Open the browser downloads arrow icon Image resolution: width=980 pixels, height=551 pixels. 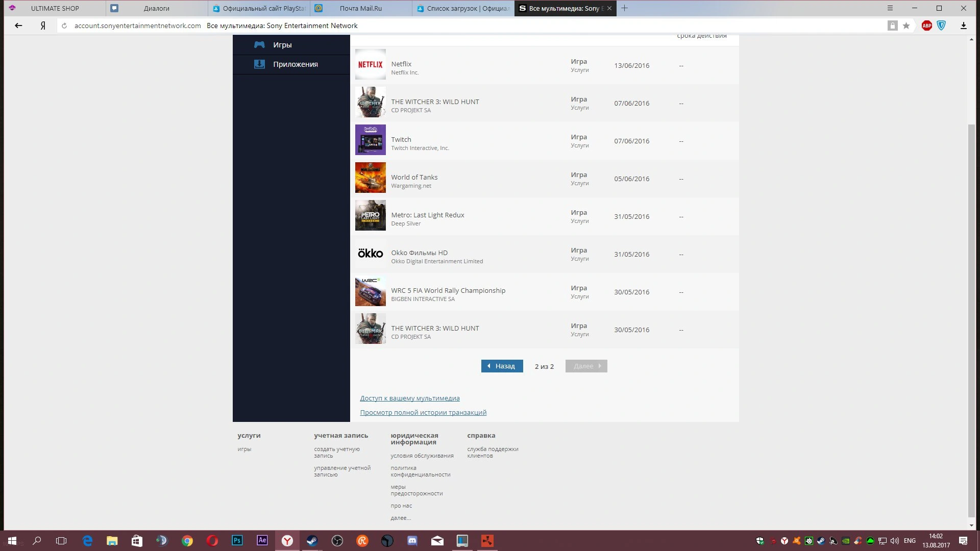pos(964,26)
